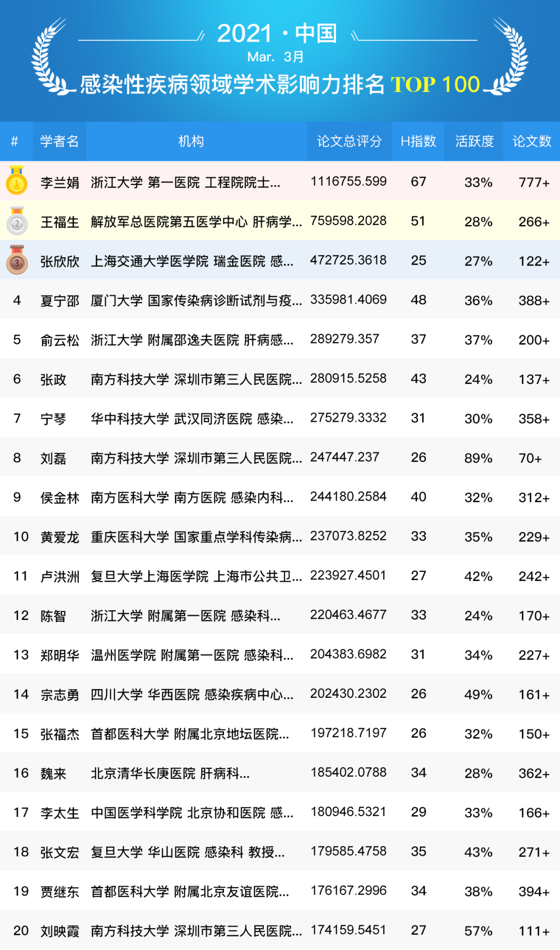
Task: Click scholar name 宗志勇
Action: (60, 695)
